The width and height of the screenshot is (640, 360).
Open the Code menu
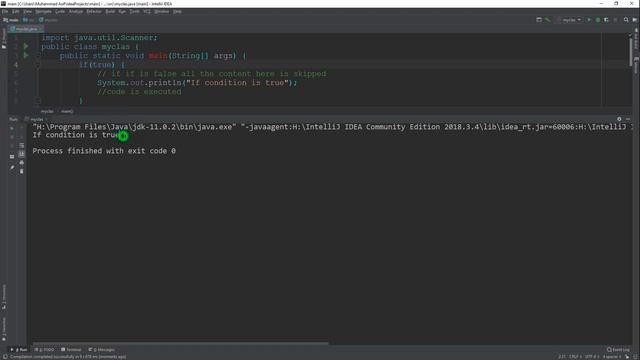click(x=60, y=11)
